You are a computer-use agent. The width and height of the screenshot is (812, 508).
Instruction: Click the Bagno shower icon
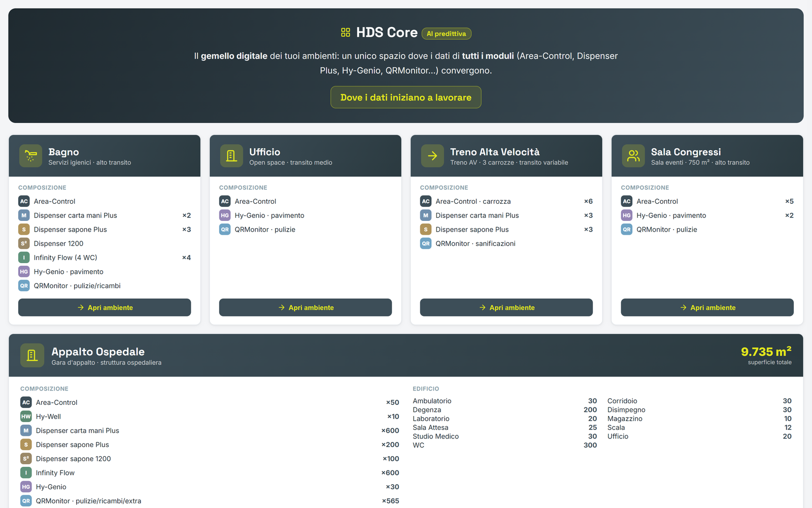coord(30,155)
